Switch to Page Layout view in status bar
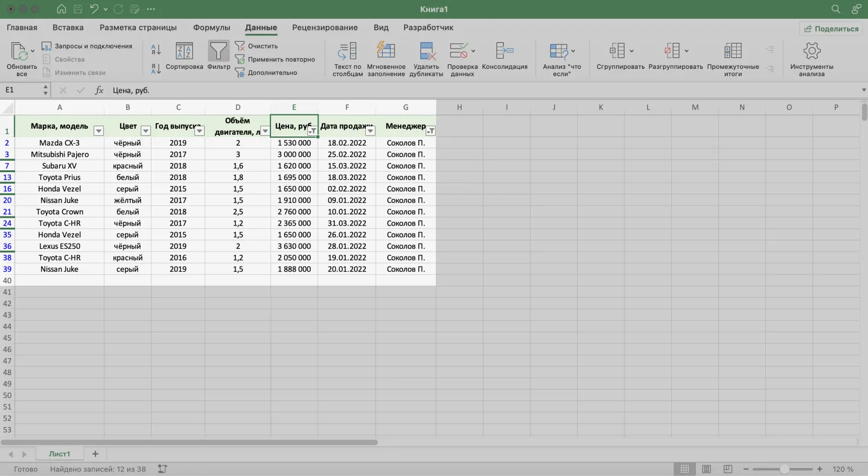Viewport: 868px width, 476px height. (706, 469)
